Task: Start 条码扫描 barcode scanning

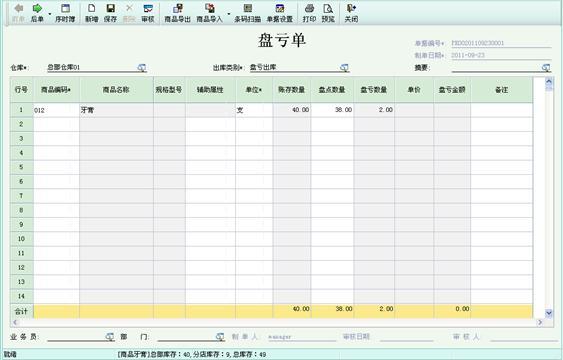Action: [x=247, y=13]
